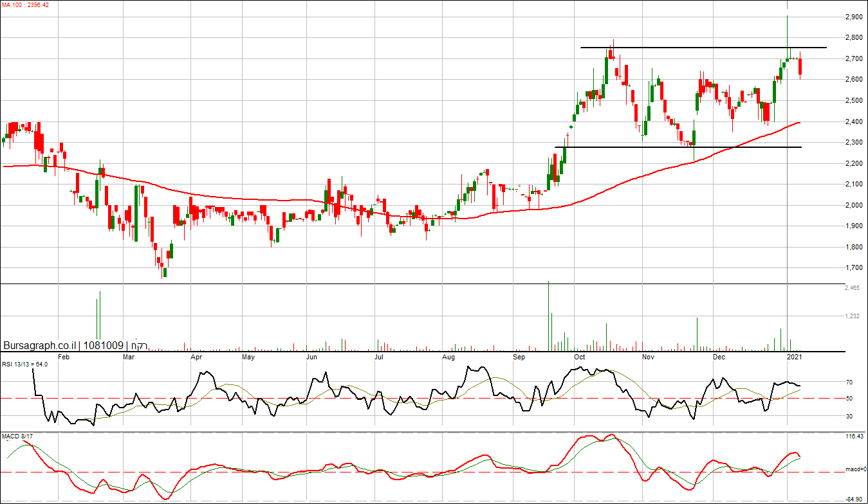The width and height of the screenshot is (868, 504).
Task: Click the RSI 13/13 = 64.0 label
Action: [x=24, y=364]
